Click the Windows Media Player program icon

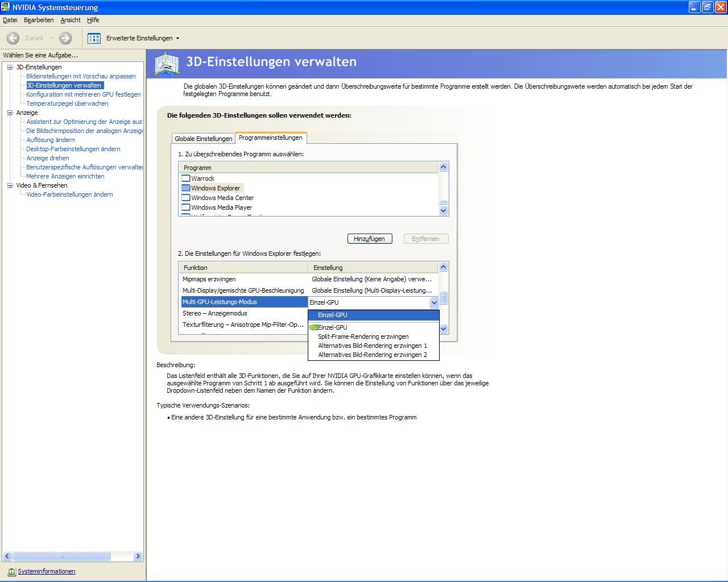click(x=185, y=207)
